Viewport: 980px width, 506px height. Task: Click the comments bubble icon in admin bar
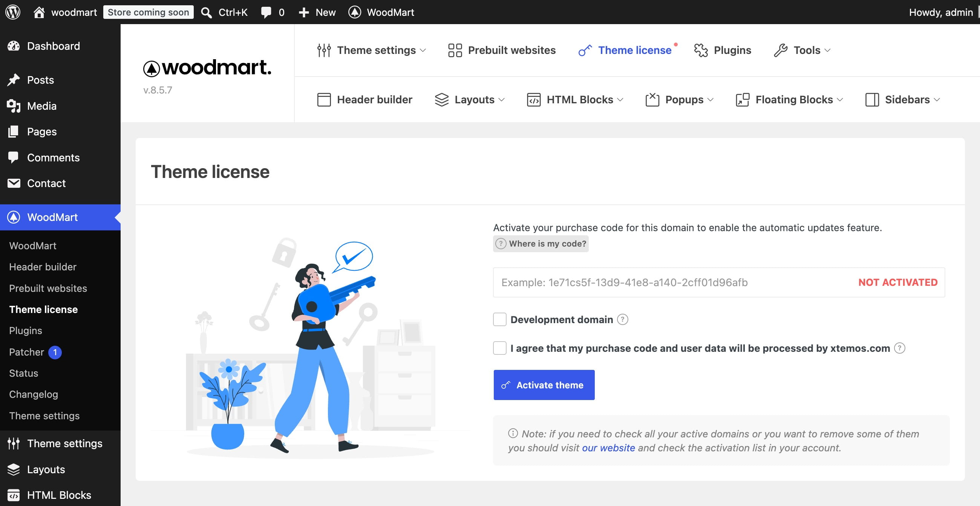(266, 12)
